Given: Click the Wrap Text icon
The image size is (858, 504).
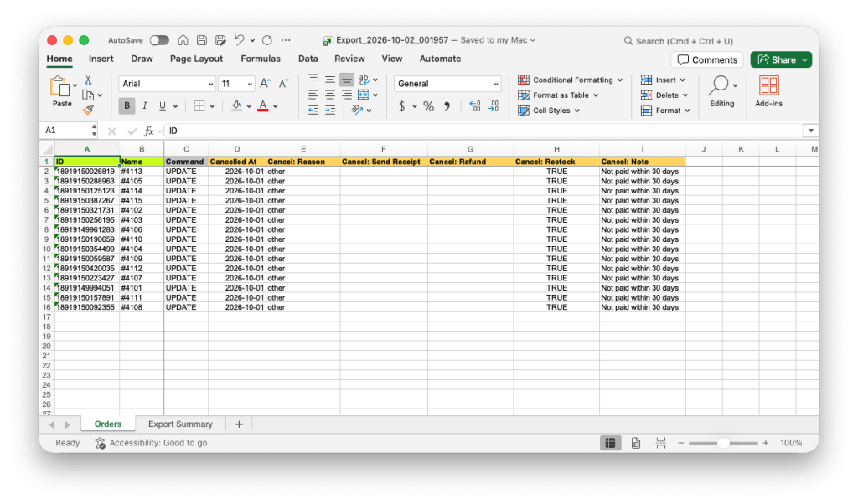Looking at the screenshot, I should pos(364,80).
